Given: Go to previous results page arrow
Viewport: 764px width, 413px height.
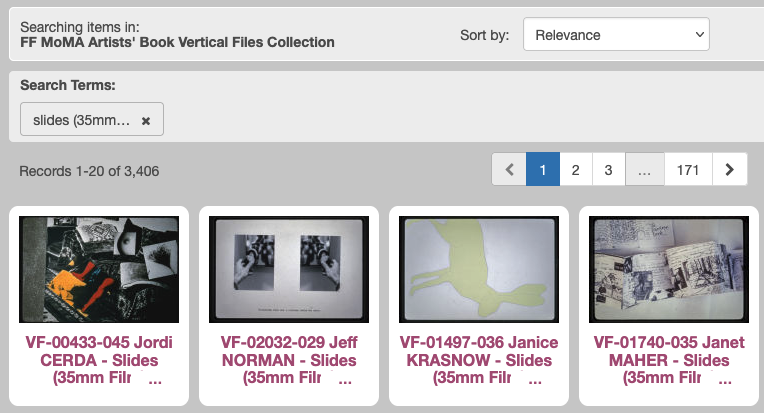Looking at the screenshot, I should (x=509, y=170).
